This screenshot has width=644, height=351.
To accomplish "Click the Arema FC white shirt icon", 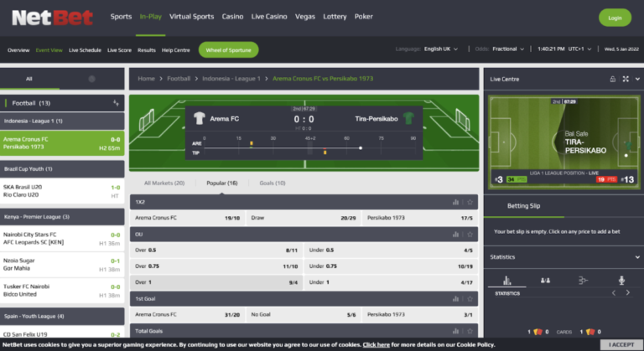I will pyautogui.click(x=200, y=119).
